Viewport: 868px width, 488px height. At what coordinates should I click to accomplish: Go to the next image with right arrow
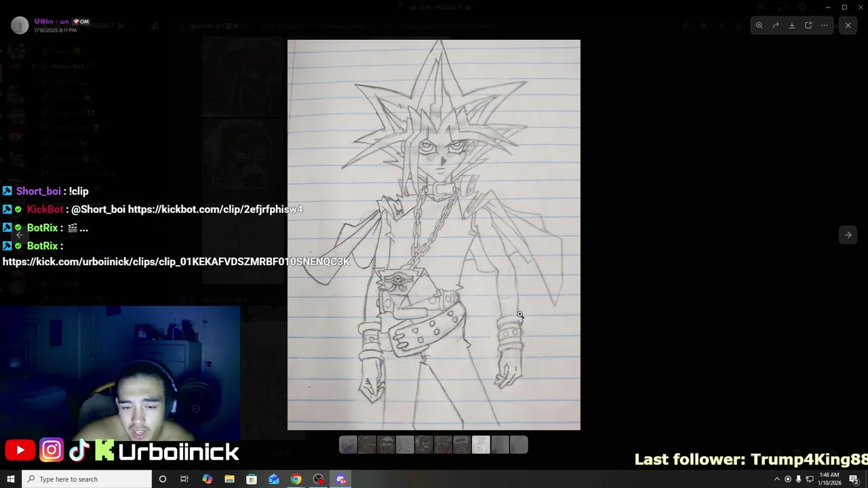[x=848, y=235]
